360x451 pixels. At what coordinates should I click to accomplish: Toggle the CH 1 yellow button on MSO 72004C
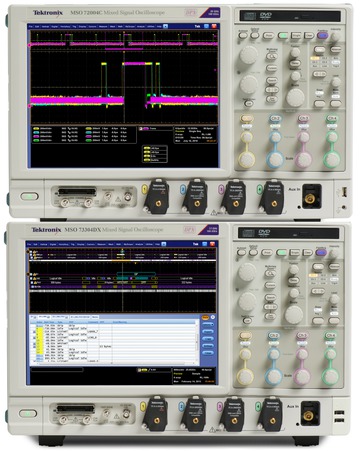tap(246, 118)
